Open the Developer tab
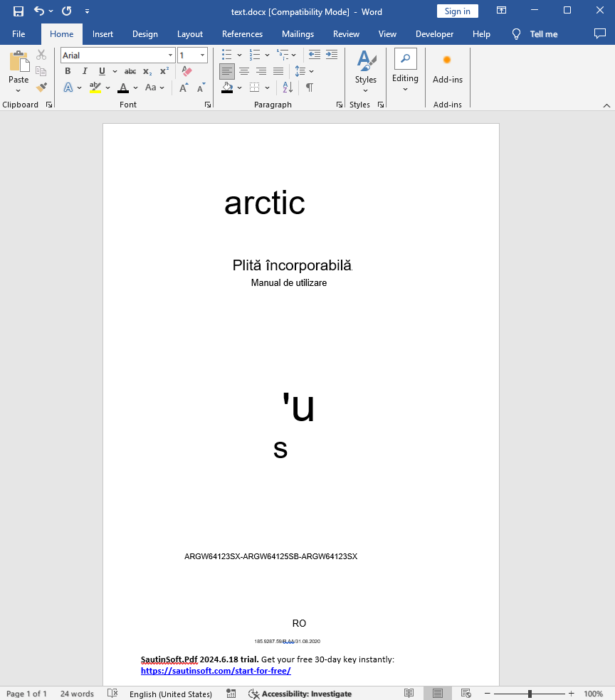 [434, 33]
